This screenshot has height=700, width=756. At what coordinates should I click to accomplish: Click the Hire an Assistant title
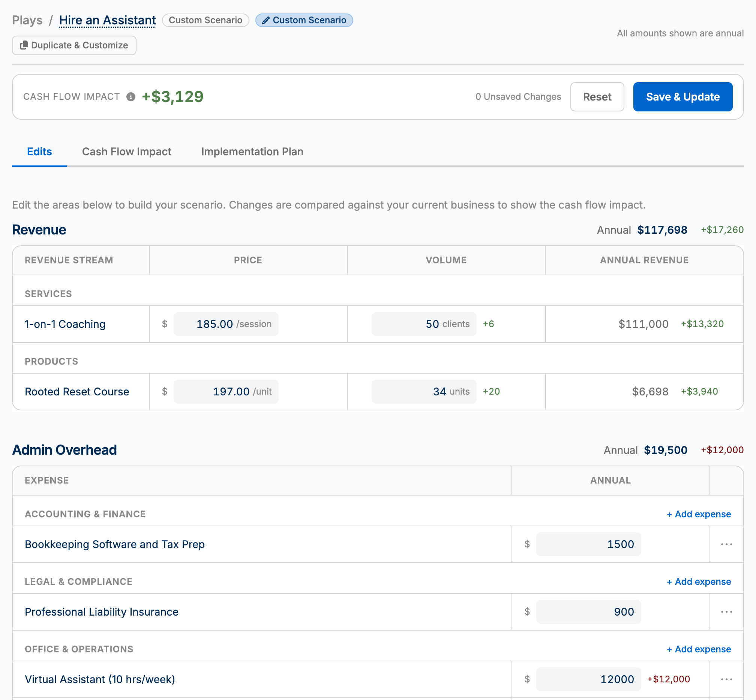coord(108,20)
